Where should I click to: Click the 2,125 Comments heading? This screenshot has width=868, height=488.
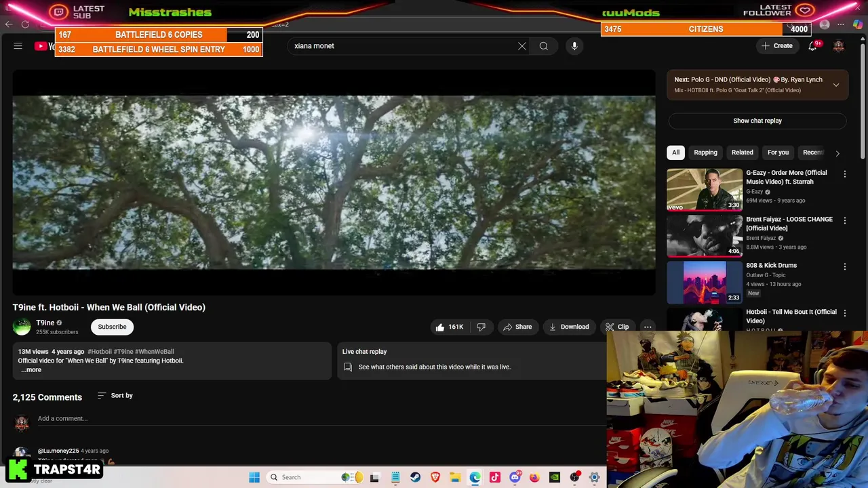47,397
